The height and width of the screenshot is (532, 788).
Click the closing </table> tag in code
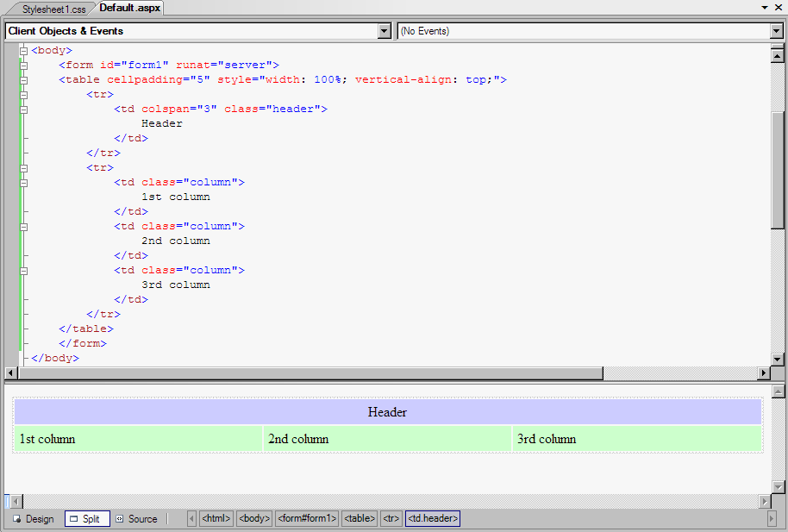point(86,329)
